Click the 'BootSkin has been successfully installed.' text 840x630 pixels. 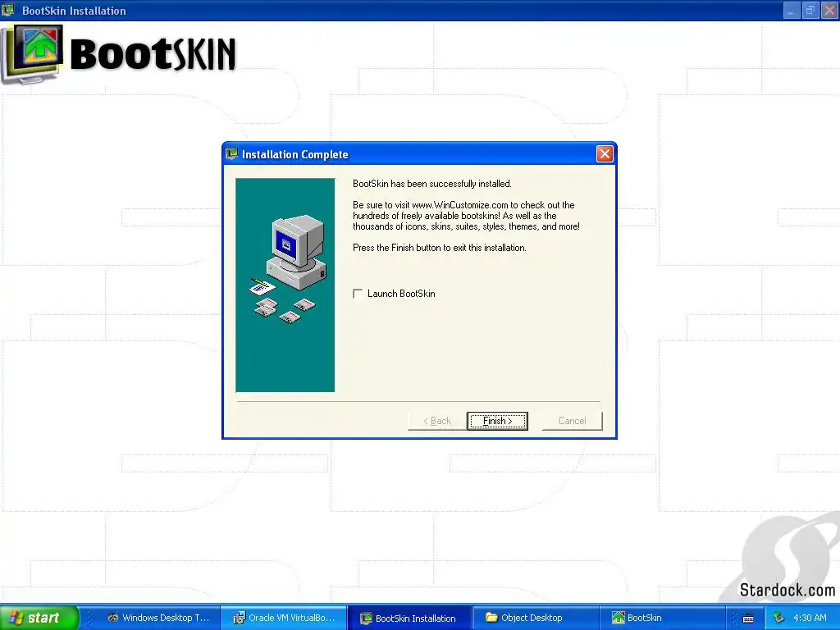point(431,184)
